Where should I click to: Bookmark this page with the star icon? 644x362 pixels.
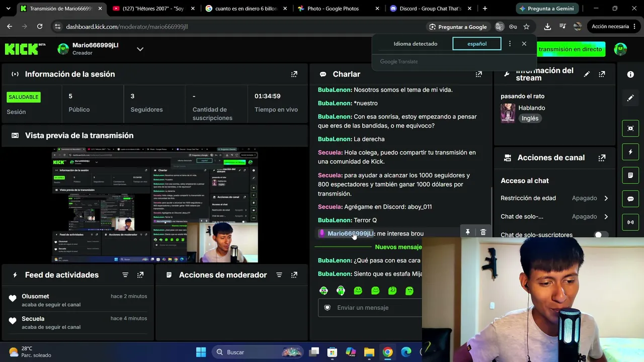click(x=526, y=27)
